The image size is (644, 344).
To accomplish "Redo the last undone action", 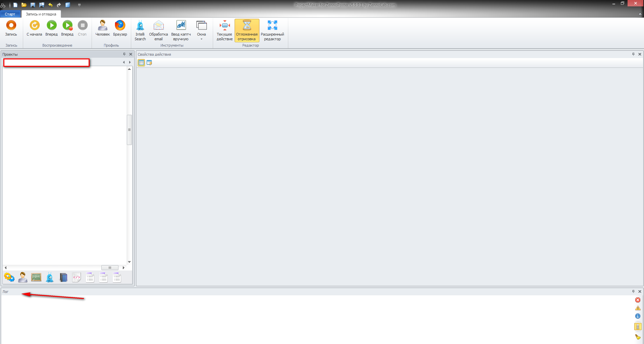I will coord(59,5).
